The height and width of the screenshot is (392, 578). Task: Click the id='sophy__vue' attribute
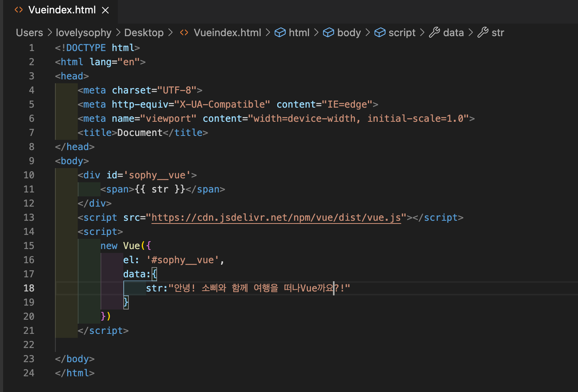[x=149, y=175]
